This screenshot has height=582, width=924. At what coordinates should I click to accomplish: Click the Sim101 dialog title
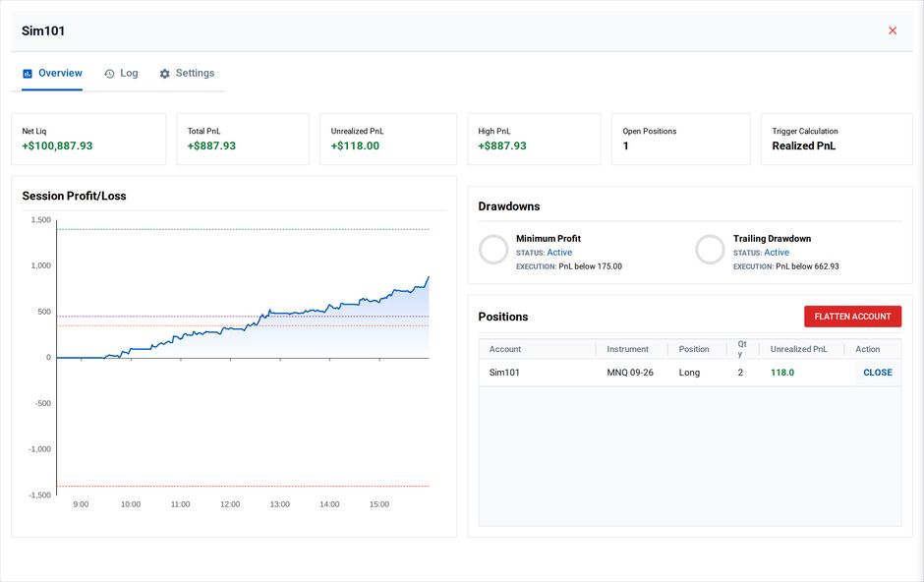tap(43, 30)
